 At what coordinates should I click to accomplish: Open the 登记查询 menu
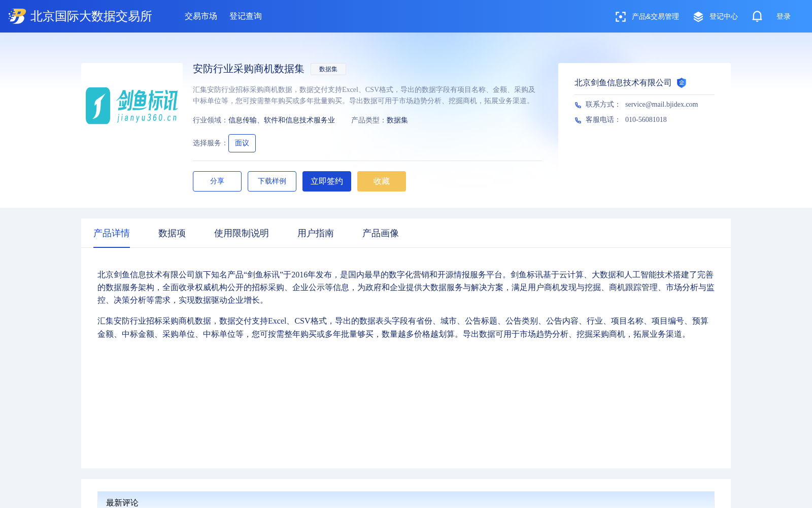pos(246,16)
